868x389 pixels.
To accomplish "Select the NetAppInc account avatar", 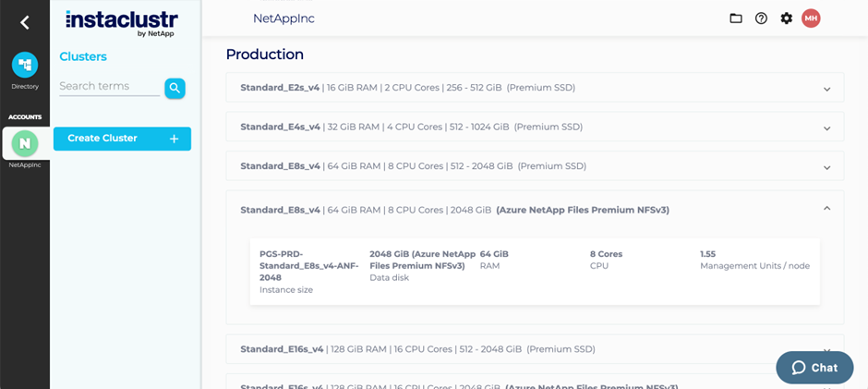I will click(x=25, y=143).
